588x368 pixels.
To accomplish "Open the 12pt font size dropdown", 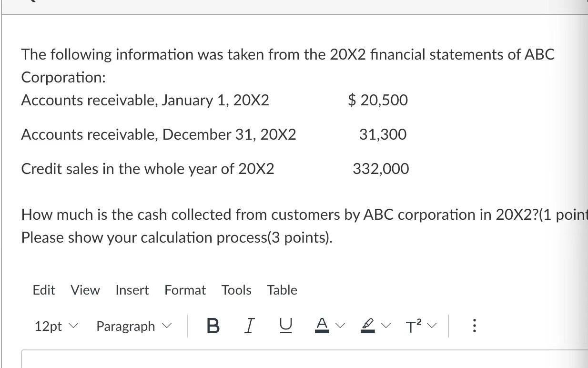I will (55, 326).
